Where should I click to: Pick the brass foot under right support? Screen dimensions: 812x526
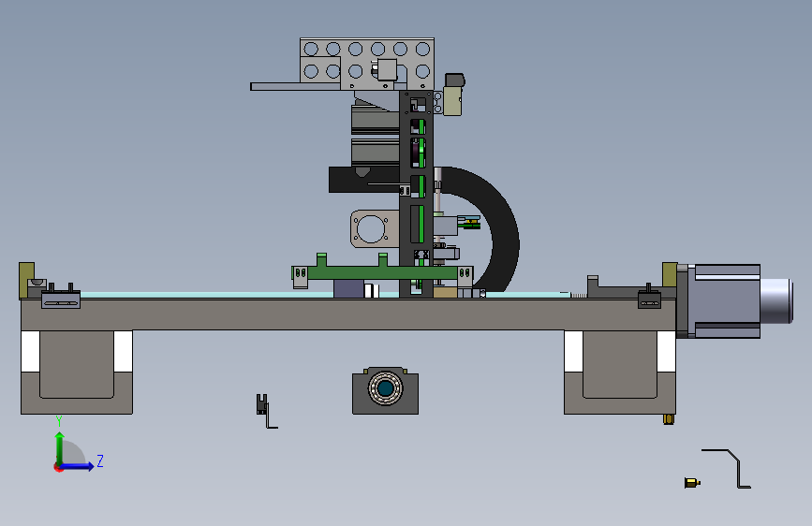pyautogui.click(x=669, y=418)
